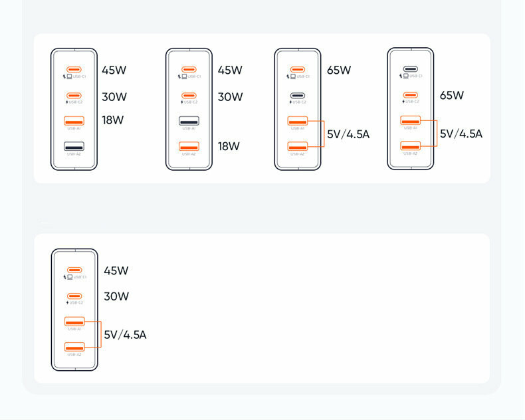Click the USB-C1 port on the bottom charger

tap(74, 270)
